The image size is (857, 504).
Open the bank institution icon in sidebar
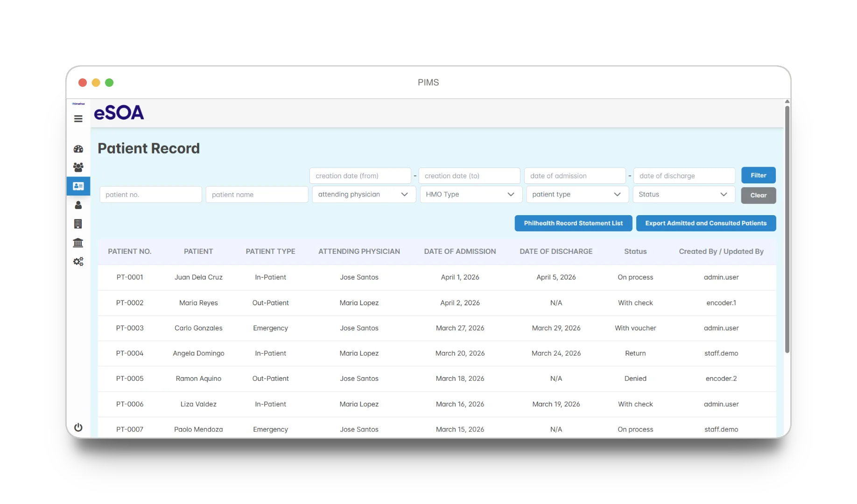tap(78, 243)
